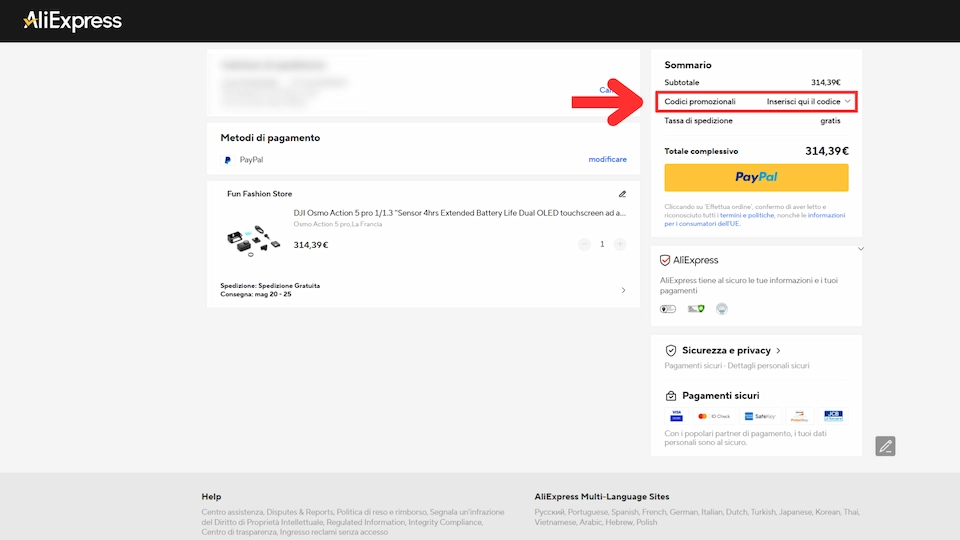Open PayPal payment method icon
Image resolution: width=960 pixels, height=540 pixels.
click(228, 160)
